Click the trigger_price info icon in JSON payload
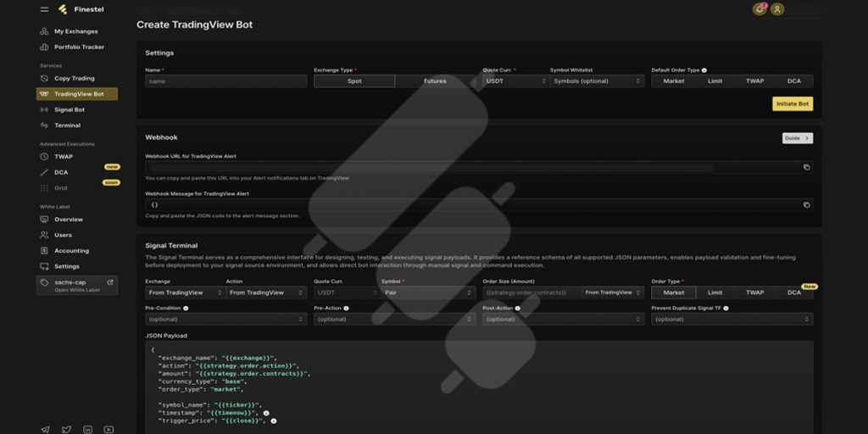 tap(274, 421)
